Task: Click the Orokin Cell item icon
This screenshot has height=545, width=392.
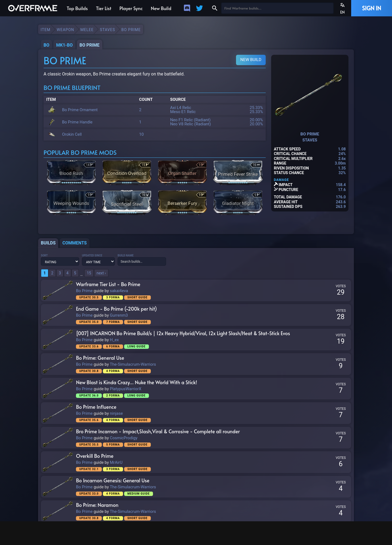Action: [52, 134]
